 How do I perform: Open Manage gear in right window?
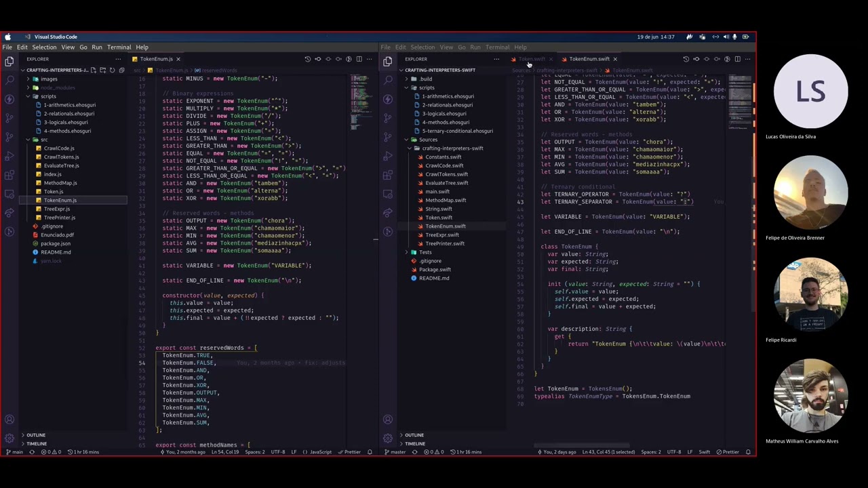(388, 438)
